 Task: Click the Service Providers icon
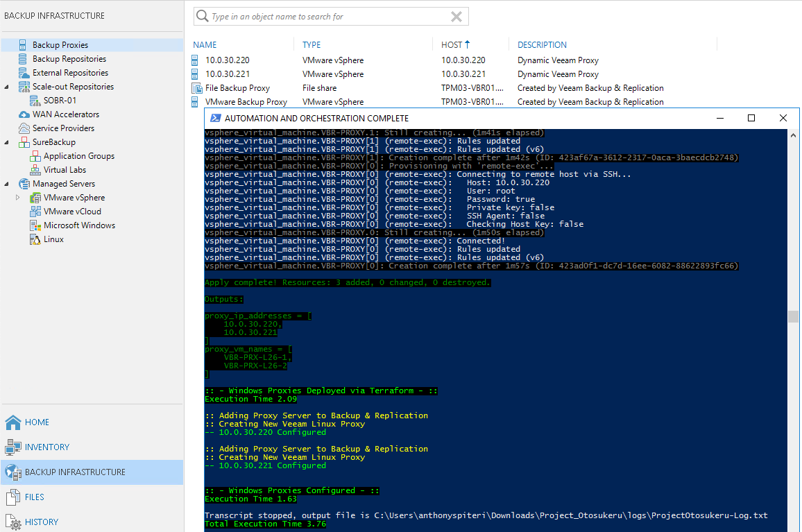24,128
